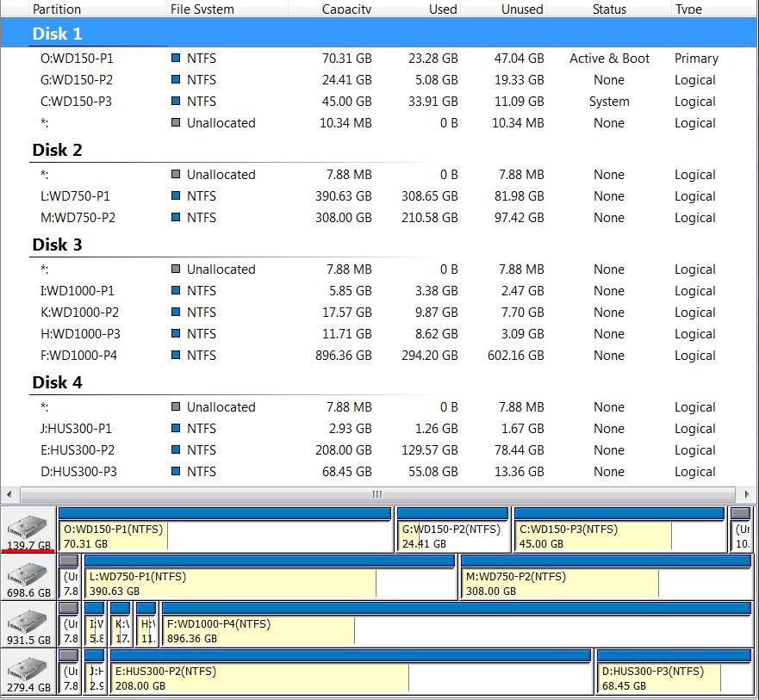Select unallocated block on 139.7 GB disk map

[x=741, y=530]
